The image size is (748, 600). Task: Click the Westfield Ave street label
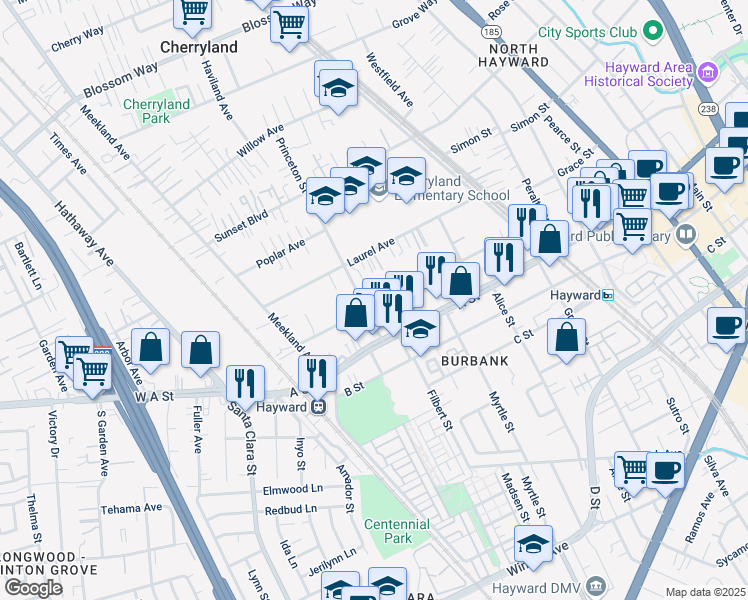389,80
